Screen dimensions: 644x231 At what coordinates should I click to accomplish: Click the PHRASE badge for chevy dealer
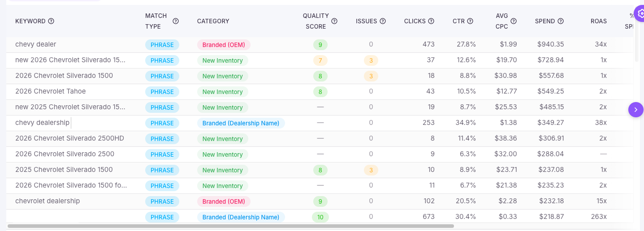(162, 45)
